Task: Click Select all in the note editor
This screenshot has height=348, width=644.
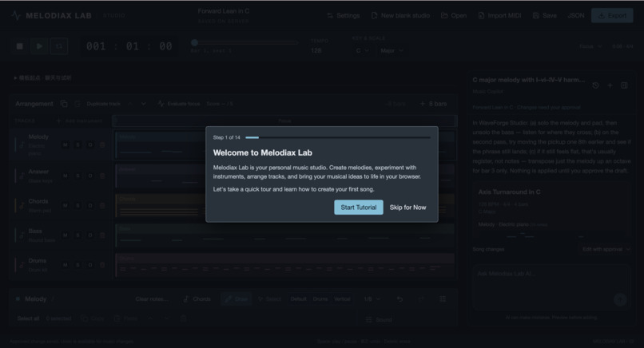Action: (28, 318)
